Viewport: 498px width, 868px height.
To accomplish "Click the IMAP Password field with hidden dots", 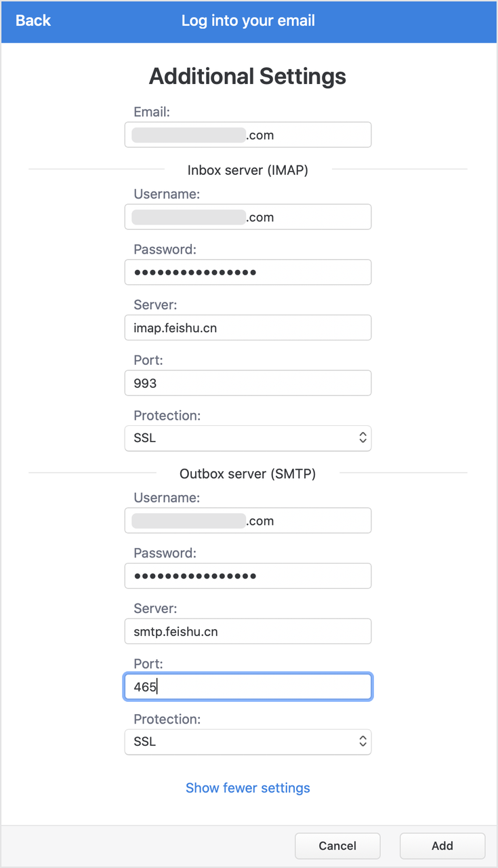I will coord(247,272).
